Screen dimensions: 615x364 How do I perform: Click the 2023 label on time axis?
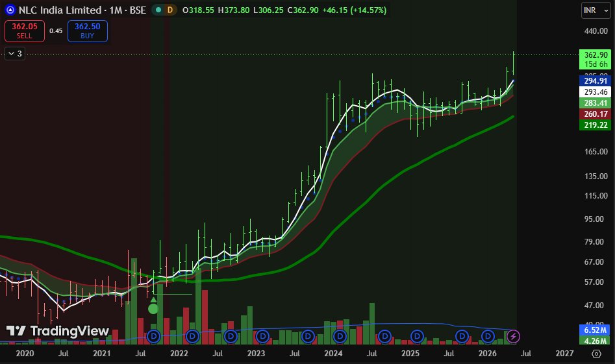tap(256, 354)
